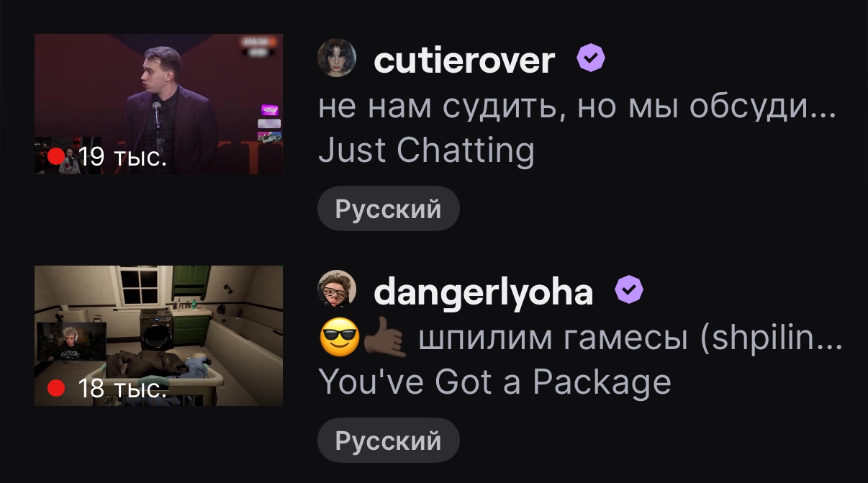The image size is (868, 483).
Task: Click red live dot beside 18 тыс.
Action: (56, 389)
